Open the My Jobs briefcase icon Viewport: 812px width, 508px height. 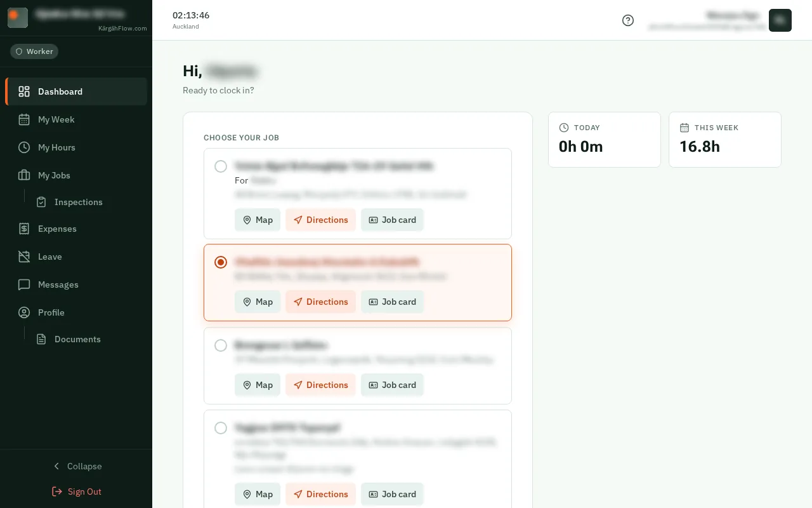24,175
